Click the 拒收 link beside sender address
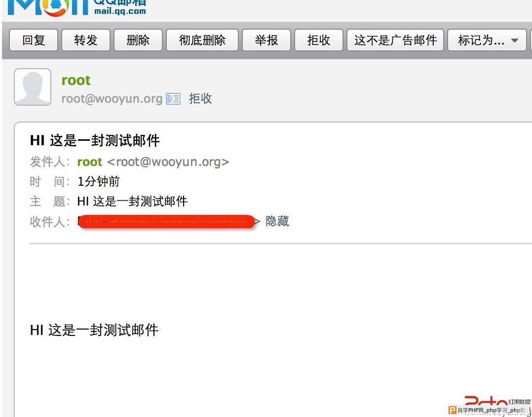Image resolution: width=532 pixels, height=417 pixels. [200, 98]
